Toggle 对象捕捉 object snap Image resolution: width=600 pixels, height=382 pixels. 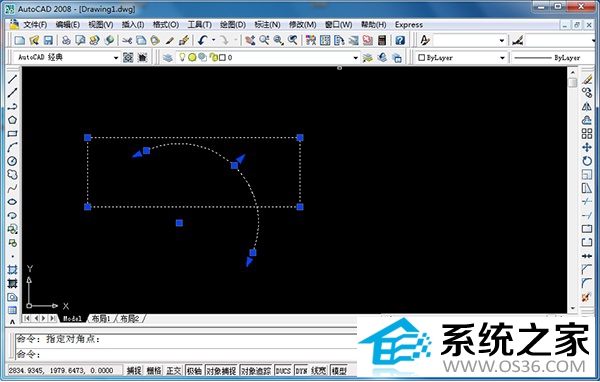click(x=221, y=370)
